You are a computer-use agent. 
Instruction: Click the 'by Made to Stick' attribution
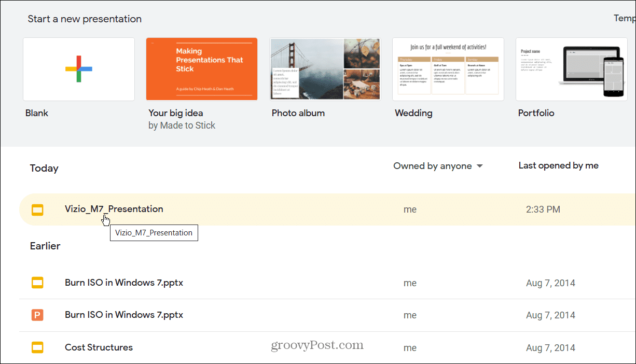pyautogui.click(x=182, y=125)
